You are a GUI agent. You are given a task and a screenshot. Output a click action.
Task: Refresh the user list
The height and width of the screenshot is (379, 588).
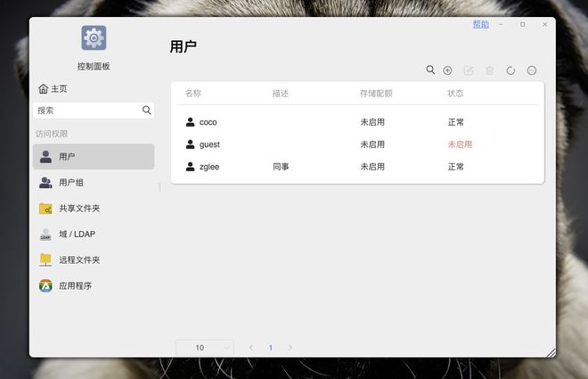510,70
